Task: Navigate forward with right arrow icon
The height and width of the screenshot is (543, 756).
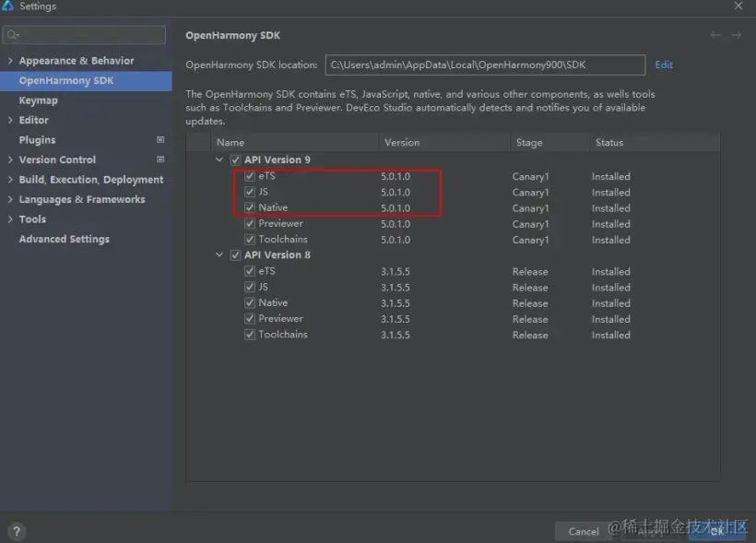Action: point(737,35)
